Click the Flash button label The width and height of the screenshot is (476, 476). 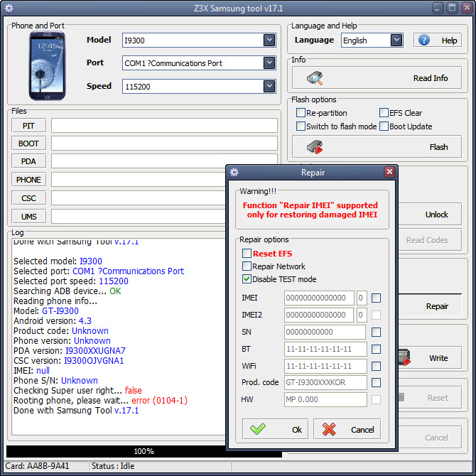click(x=438, y=147)
